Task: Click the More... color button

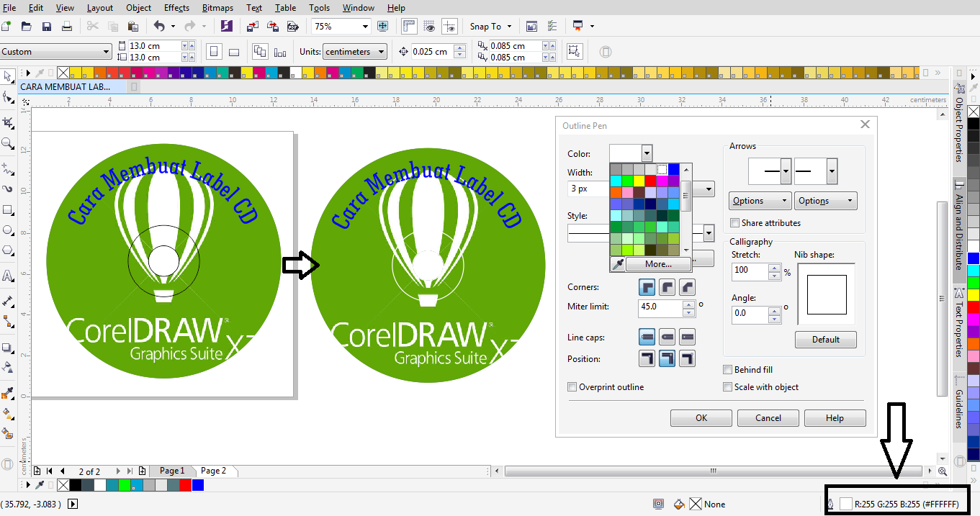Action: [657, 263]
